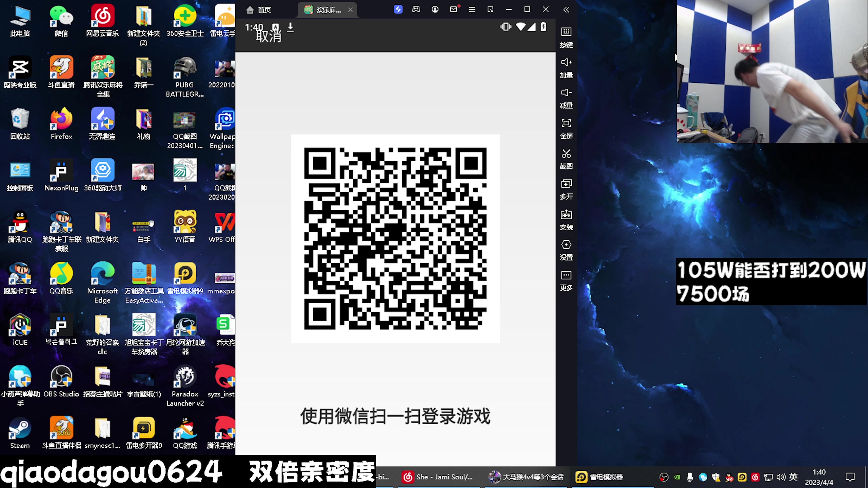The image size is (868, 488).
Task: Open iCUE desktop shortcut
Action: (20, 330)
